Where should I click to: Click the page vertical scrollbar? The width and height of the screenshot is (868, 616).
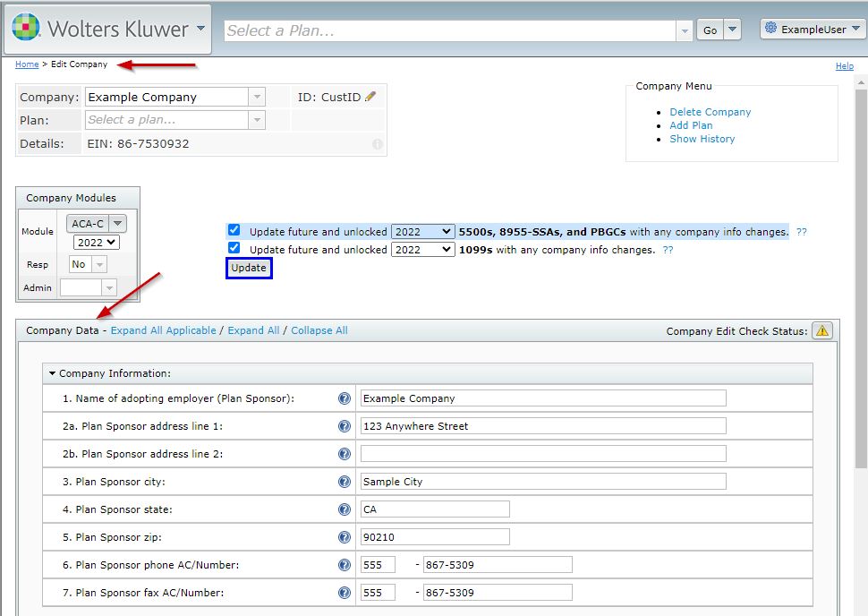pyautogui.click(x=861, y=277)
